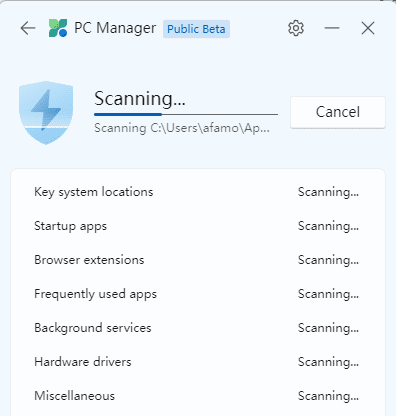The height and width of the screenshot is (416, 396).
Task: Select the Browser extensions row
Action: tap(198, 260)
